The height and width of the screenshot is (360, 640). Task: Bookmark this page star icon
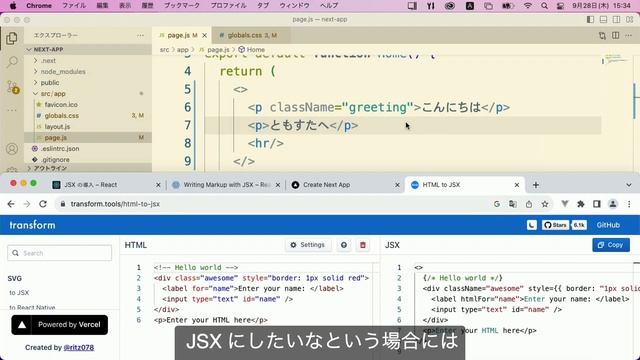pyautogui.click(x=544, y=204)
